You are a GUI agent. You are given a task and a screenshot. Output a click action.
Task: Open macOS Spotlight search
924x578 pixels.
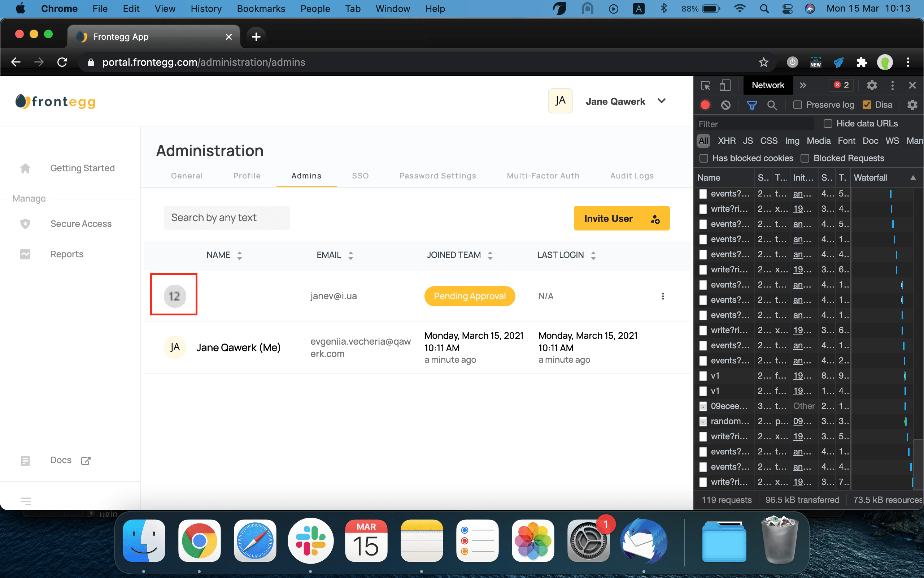(764, 8)
